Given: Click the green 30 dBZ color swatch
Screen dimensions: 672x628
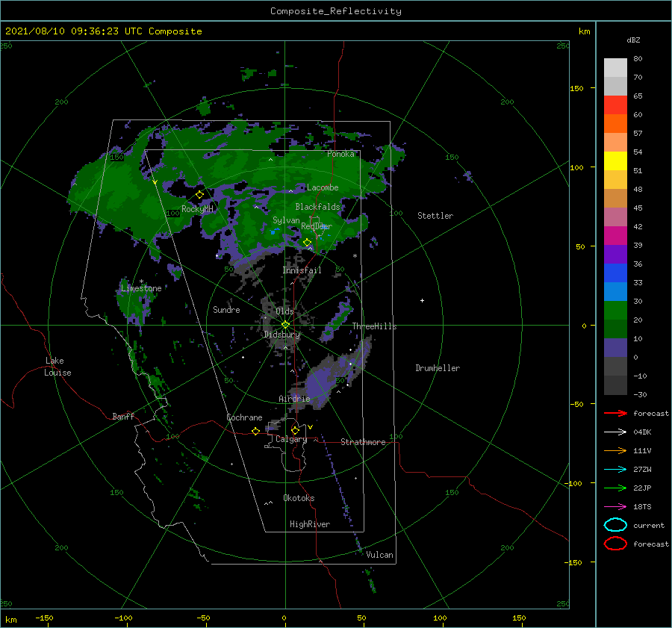Looking at the screenshot, I should coord(615,310).
